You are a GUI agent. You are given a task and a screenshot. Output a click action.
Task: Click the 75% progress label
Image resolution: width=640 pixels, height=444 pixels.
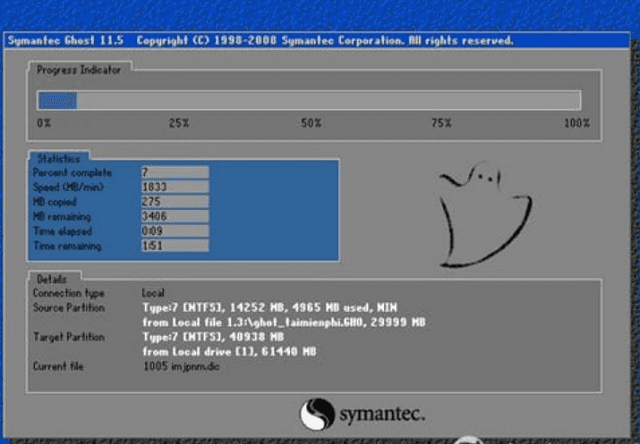[x=441, y=123]
